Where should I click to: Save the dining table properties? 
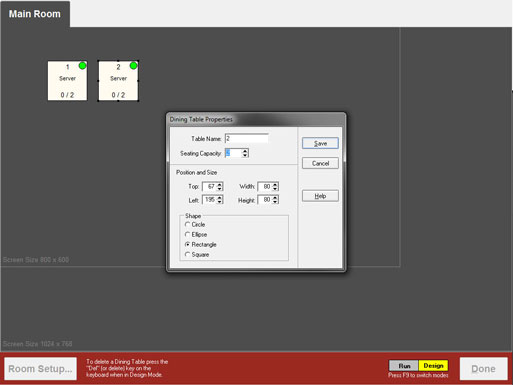320,143
